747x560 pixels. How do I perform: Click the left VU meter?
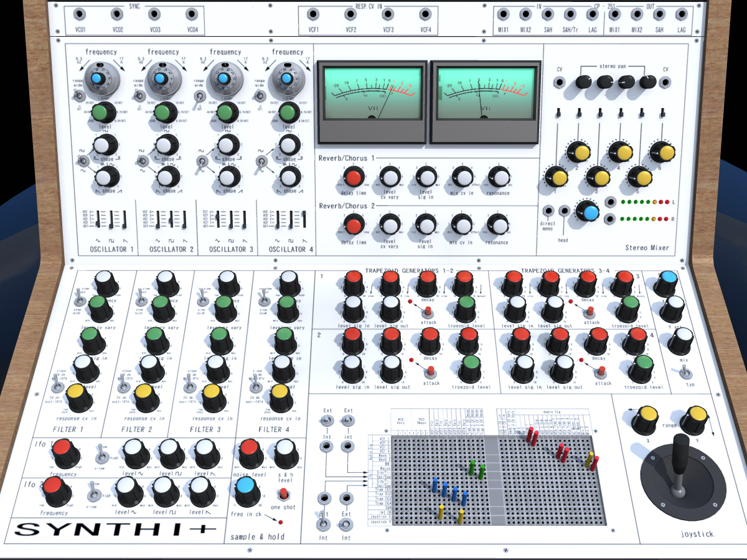372,103
